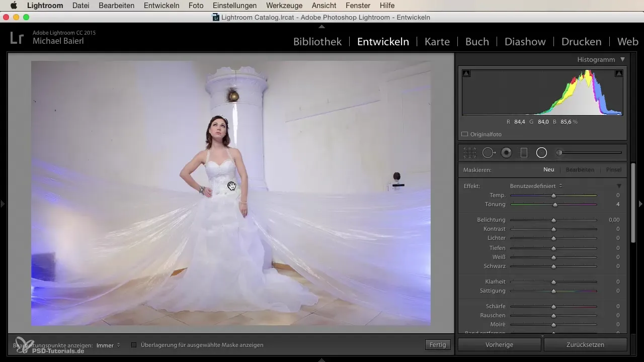Click the catalog file icon in title bar
This screenshot has width=644, height=362.
pyautogui.click(x=216, y=18)
